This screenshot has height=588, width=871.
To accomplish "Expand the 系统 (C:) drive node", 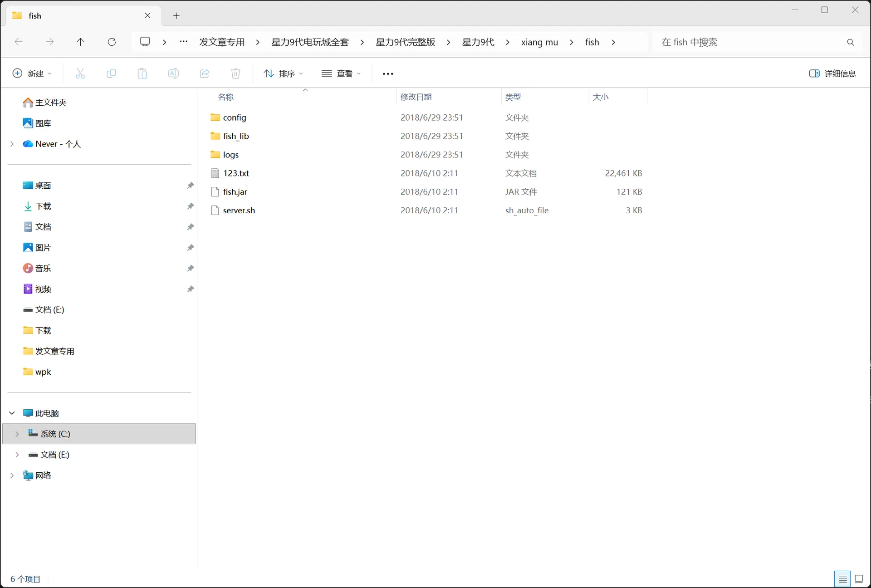I will tap(17, 434).
